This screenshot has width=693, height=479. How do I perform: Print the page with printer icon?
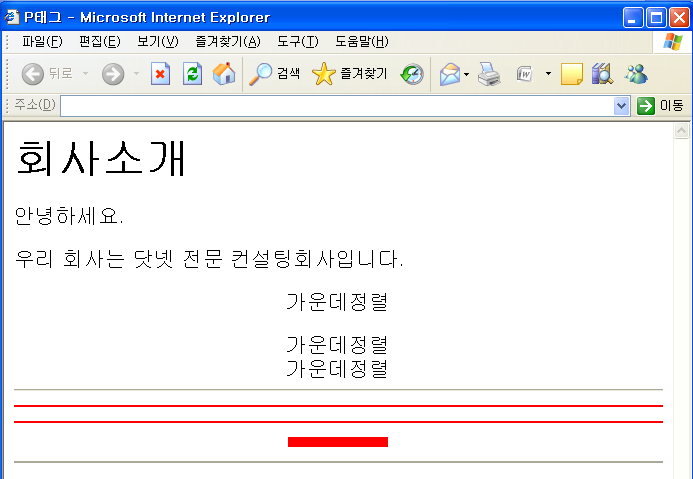pyautogui.click(x=489, y=74)
